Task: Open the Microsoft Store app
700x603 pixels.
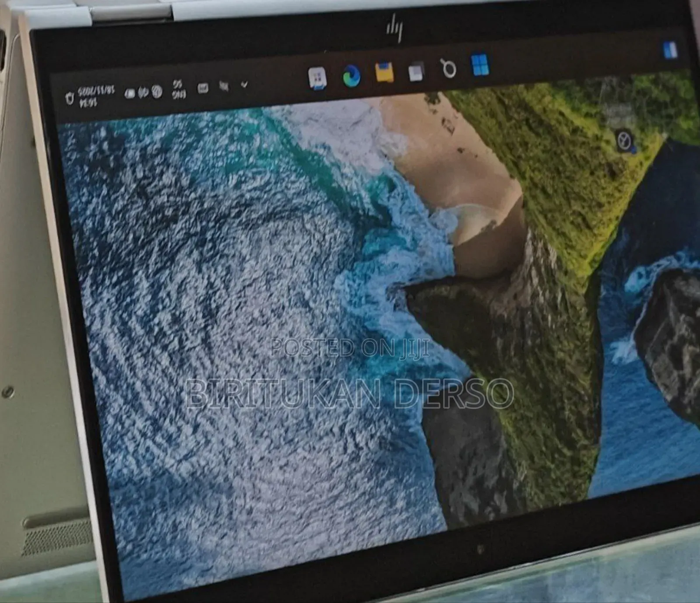Action: pos(317,79)
